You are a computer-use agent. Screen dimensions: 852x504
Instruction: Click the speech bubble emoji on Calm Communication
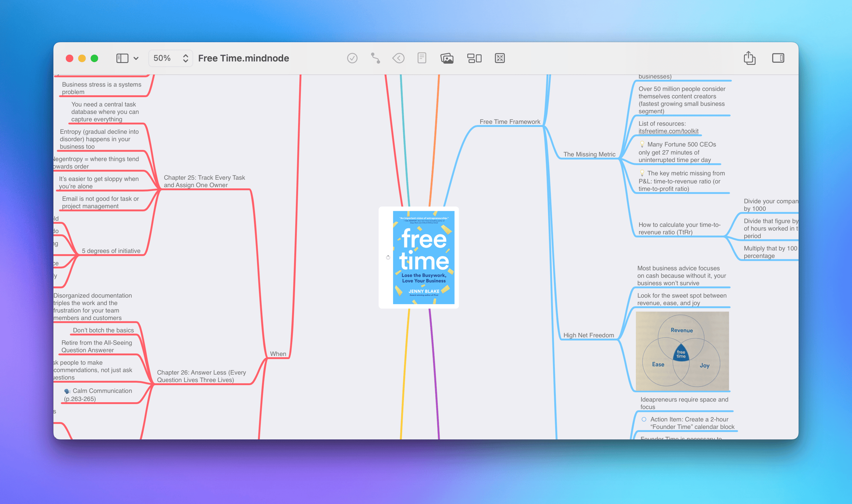(67, 391)
